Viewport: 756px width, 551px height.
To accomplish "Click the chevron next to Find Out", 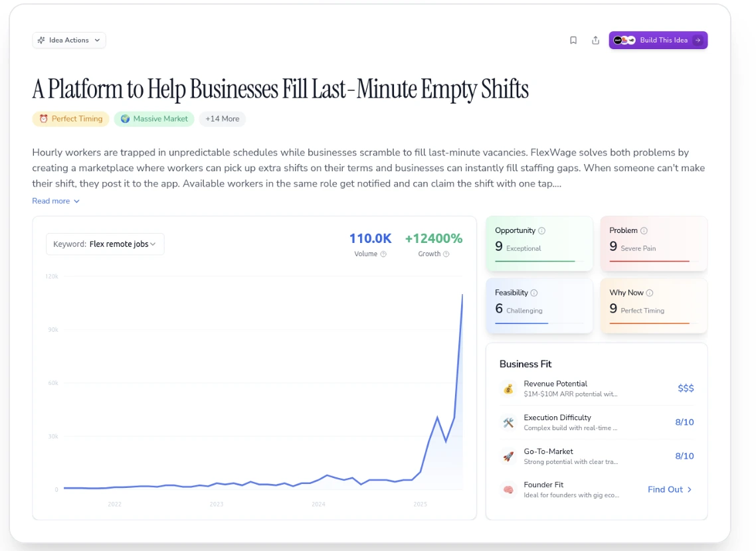I will coord(690,490).
